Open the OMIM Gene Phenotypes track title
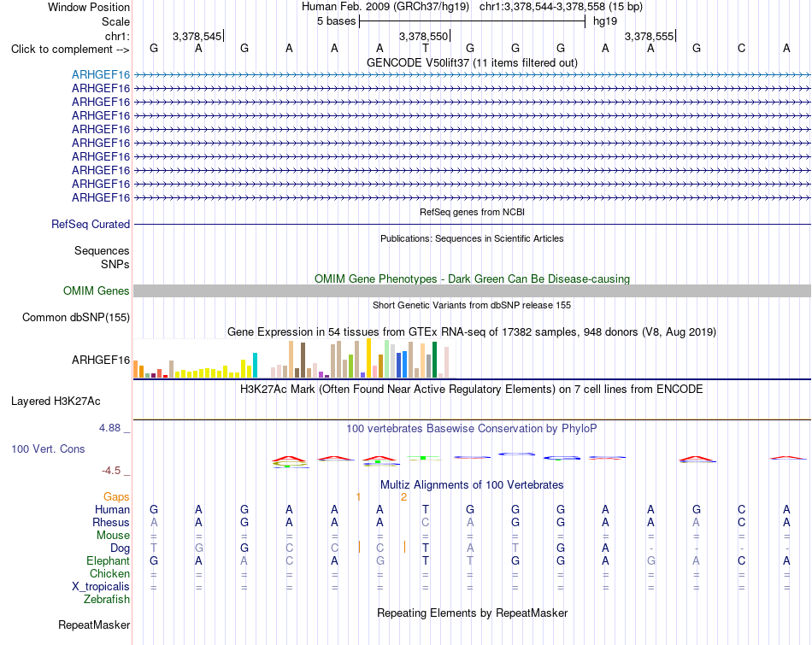The image size is (812, 645). 472,279
